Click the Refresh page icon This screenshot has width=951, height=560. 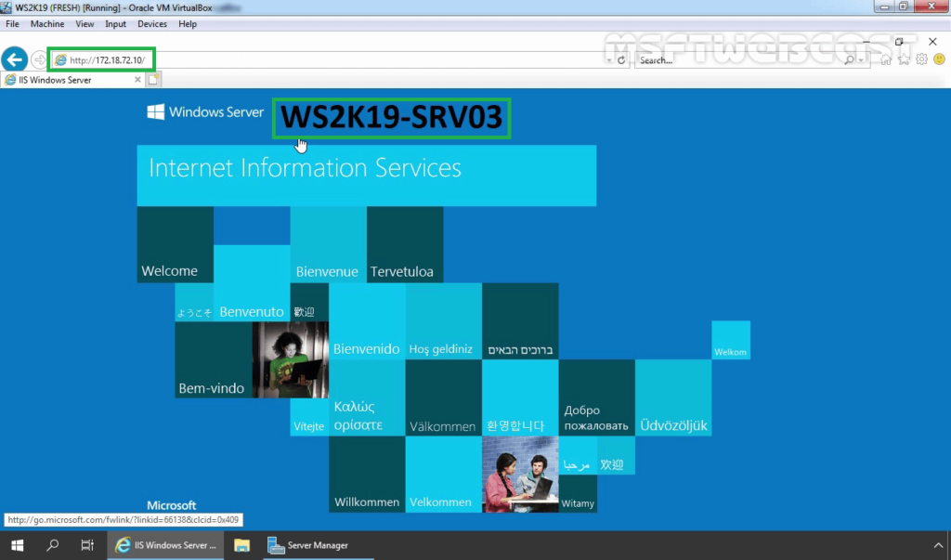[621, 60]
